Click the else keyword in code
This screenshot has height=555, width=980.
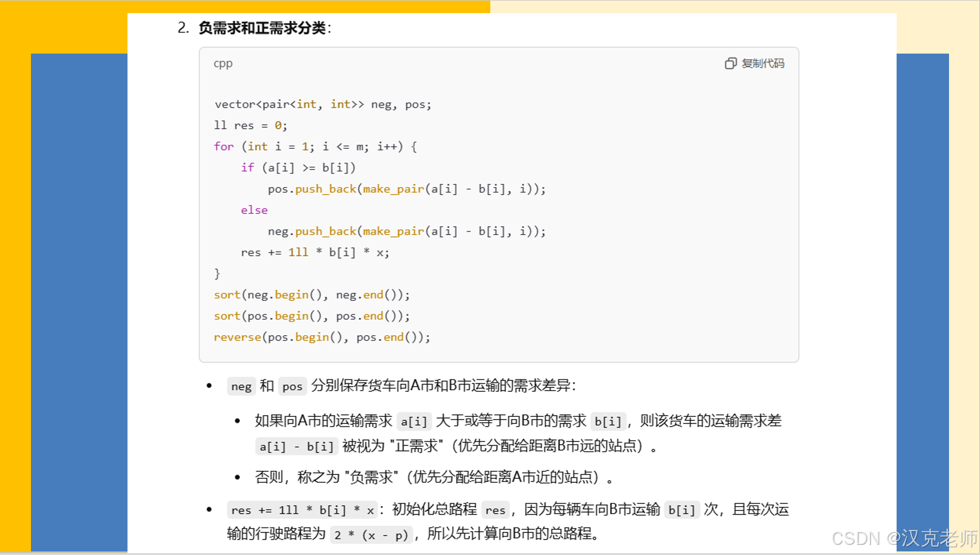point(254,210)
